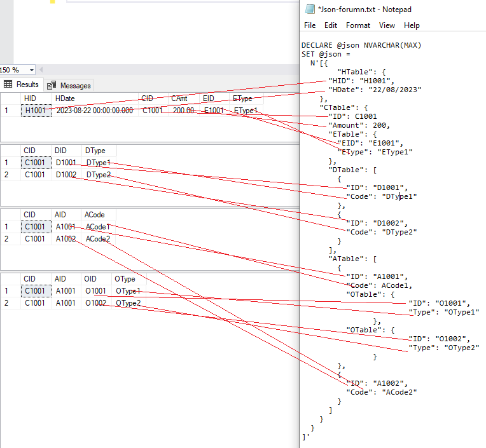The width and height of the screenshot is (486, 448).
Task: Select the O1001 cell
Action: [96, 291]
